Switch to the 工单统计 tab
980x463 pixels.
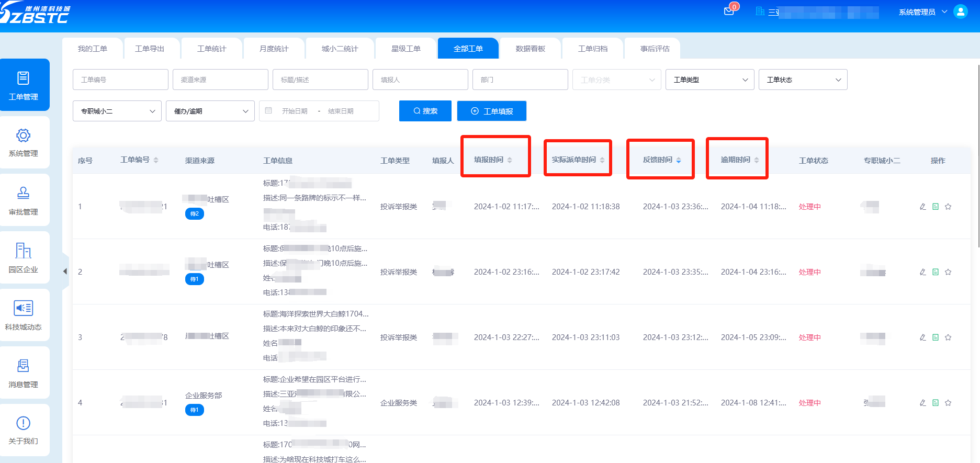[x=212, y=48]
